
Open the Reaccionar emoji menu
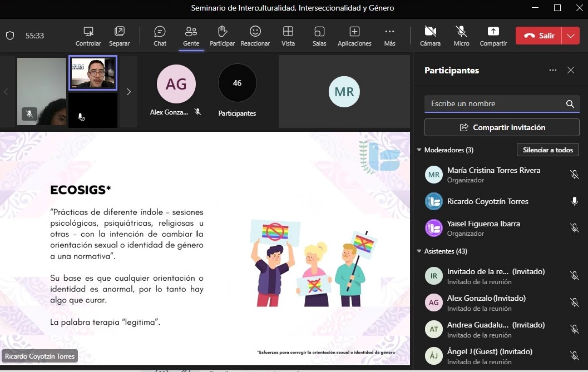coord(255,36)
